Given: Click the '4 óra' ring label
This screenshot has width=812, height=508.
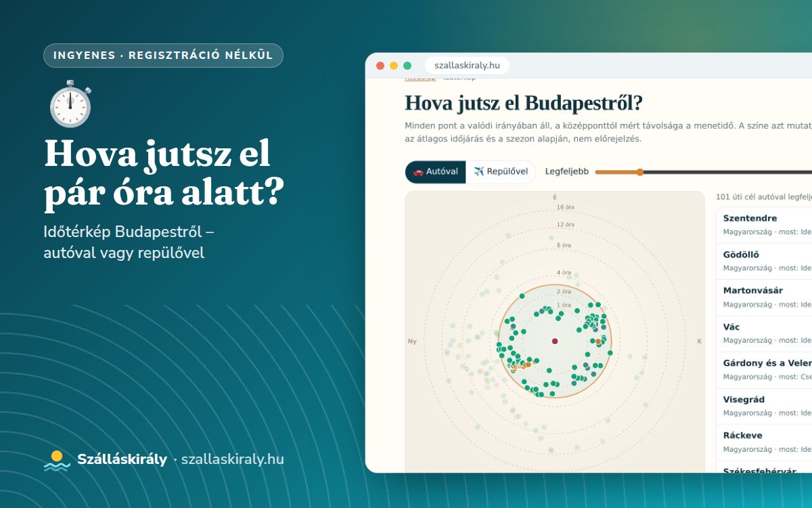Looking at the screenshot, I should (x=563, y=273).
